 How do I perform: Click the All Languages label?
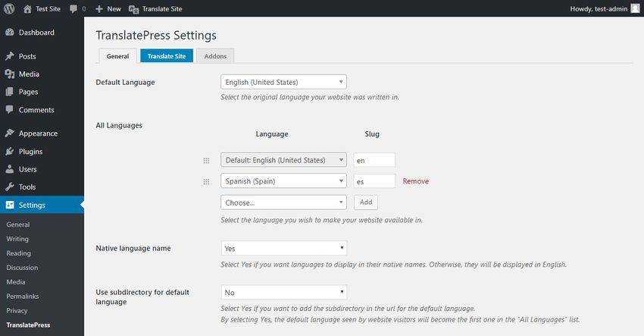point(119,125)
